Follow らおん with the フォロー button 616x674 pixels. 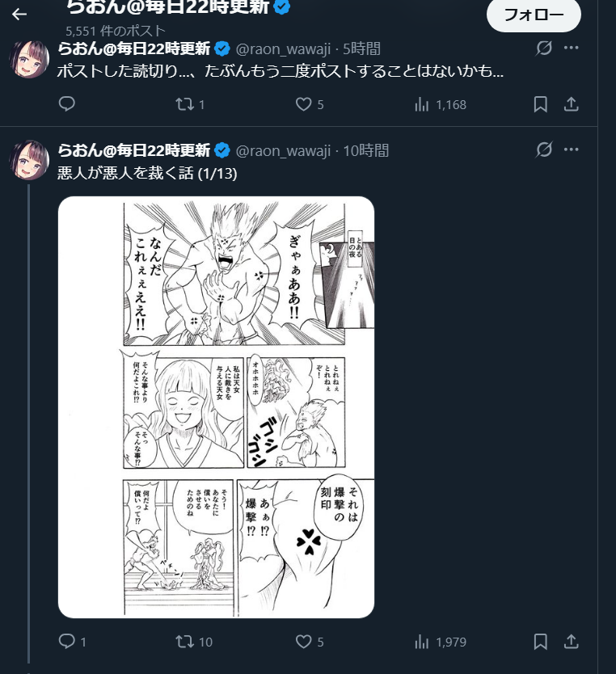tap(534, 15)
